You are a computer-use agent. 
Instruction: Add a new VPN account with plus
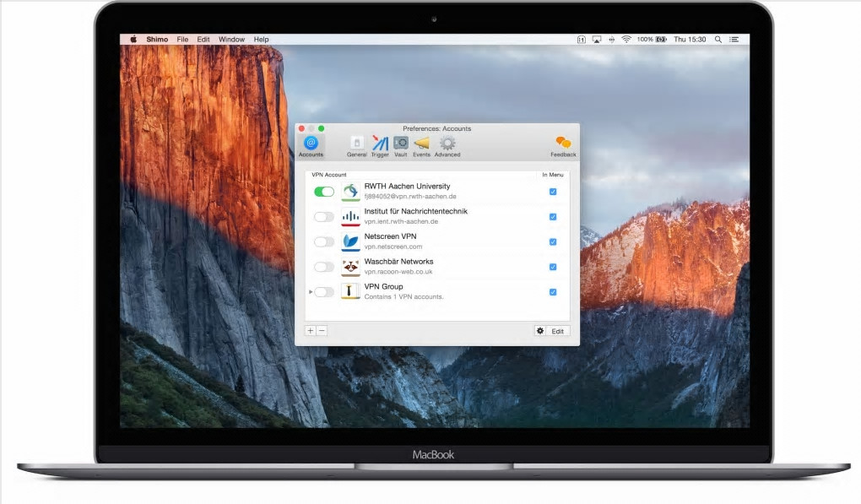pyautogui.click(x=311, y=330)
